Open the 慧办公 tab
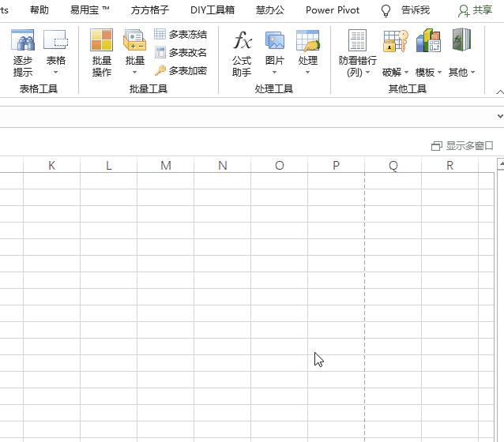Viewport: 504px width, 442px height. click(270, 10)
